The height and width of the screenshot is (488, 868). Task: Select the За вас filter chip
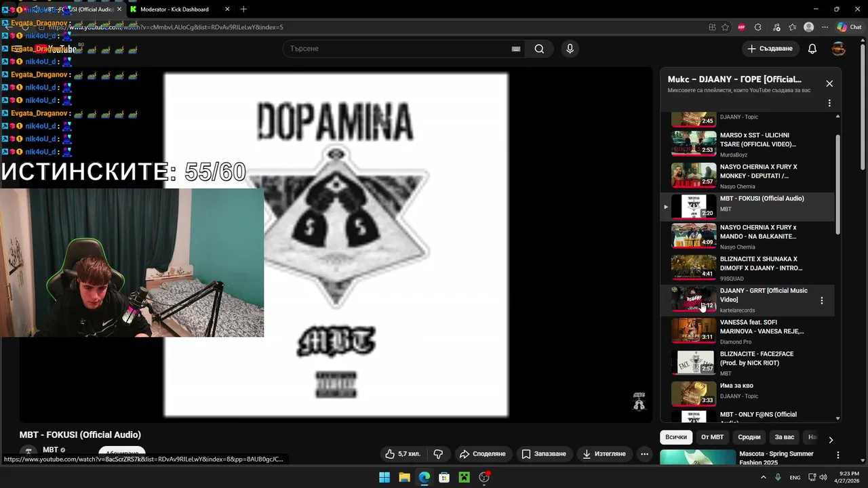click(x=785, y=437)
